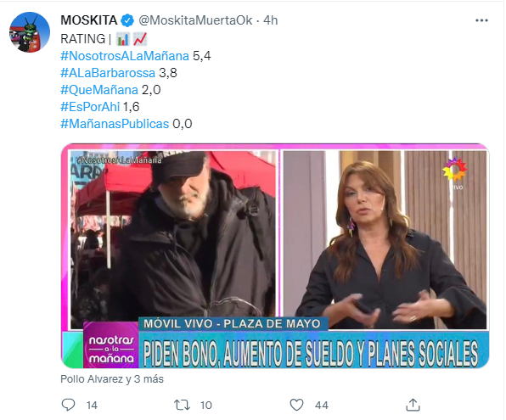Retweet this post via retweet icon
Screen dimensions: 506x420
[182, 405]
